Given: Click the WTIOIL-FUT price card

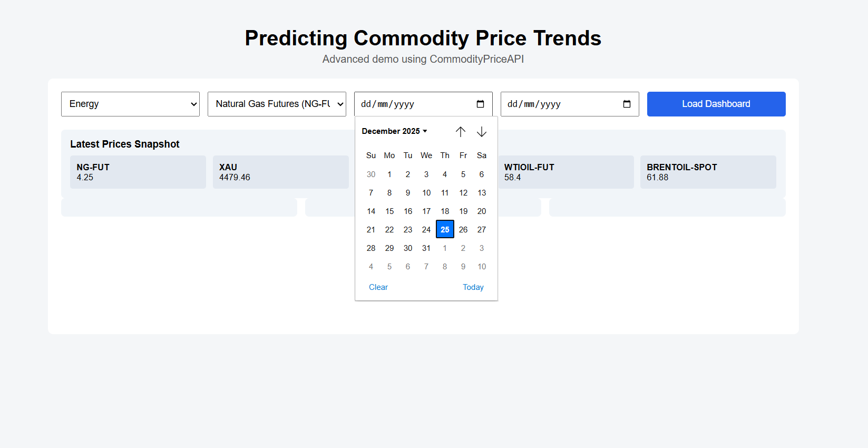Looking at the screenshot, I should point(566,172).
